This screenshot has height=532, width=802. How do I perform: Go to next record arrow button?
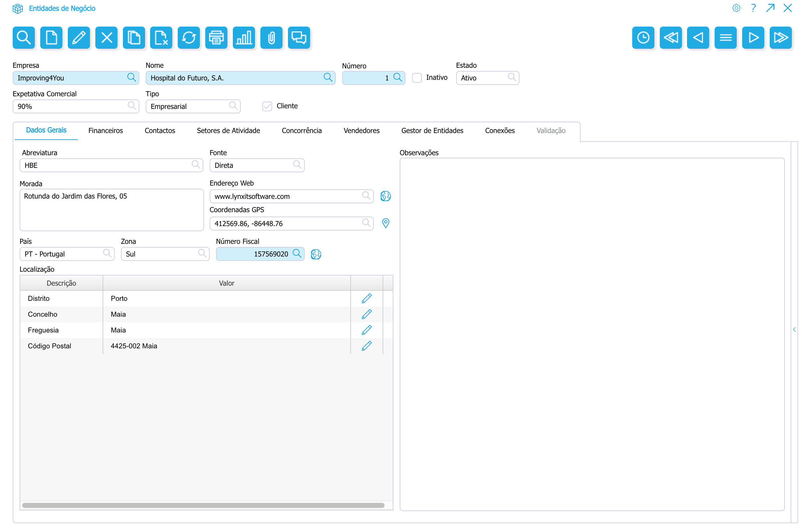753,37
